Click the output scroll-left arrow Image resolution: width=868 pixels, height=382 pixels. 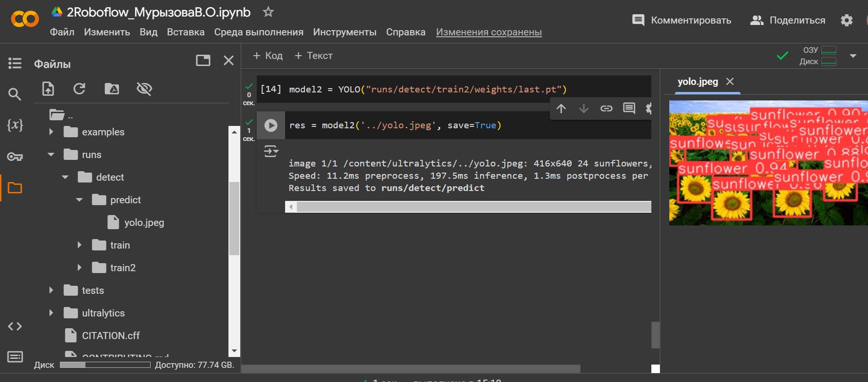click(x=291, y=207)
